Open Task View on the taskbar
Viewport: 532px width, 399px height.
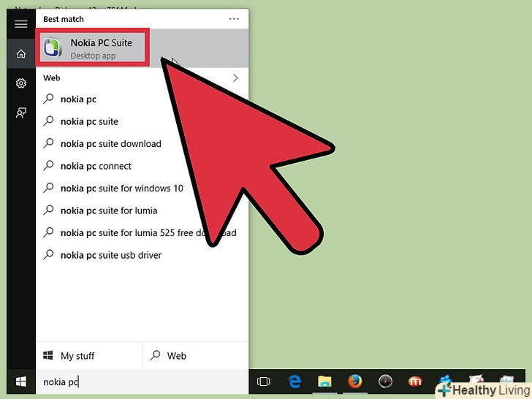(264, 381)
